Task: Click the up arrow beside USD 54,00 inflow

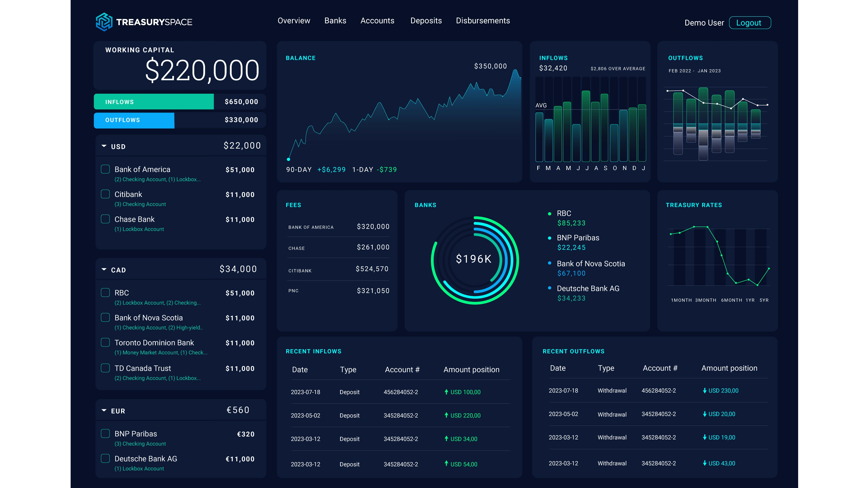Action: pos(446,463)
